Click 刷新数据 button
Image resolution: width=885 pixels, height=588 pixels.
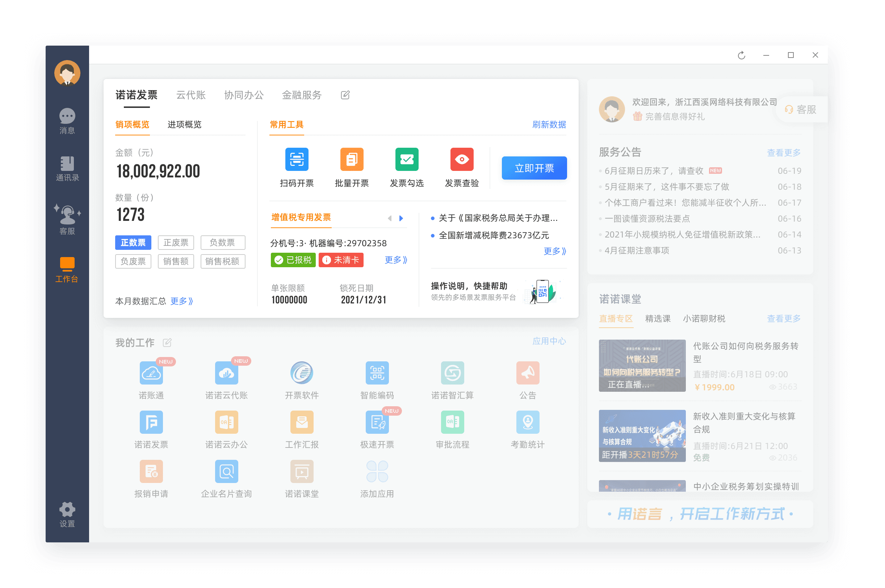(x=549, y=124)
